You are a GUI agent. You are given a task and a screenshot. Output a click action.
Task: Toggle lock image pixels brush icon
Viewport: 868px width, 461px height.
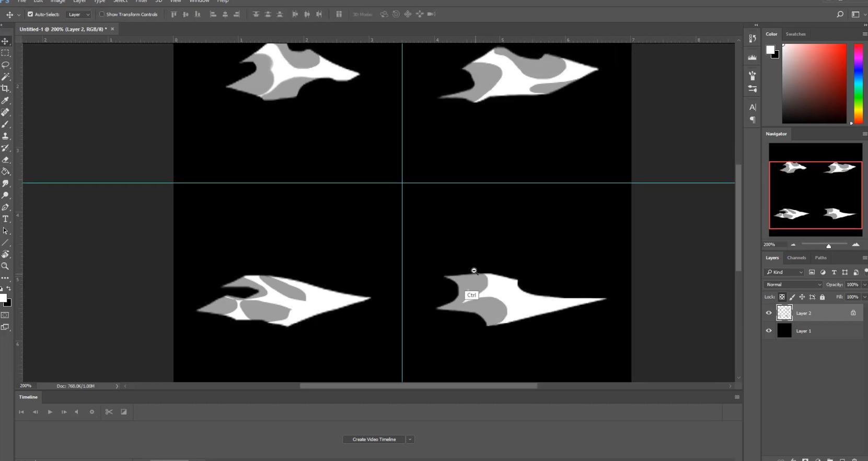(792, 297)
